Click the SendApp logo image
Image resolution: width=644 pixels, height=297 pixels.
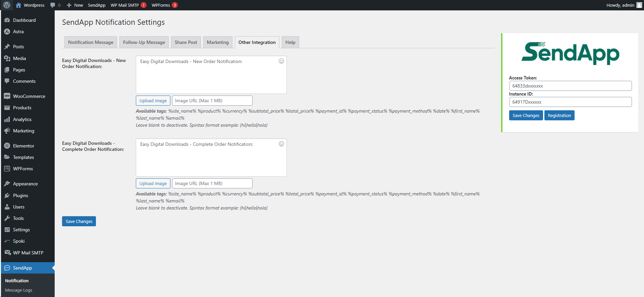[x=571, y=53]
